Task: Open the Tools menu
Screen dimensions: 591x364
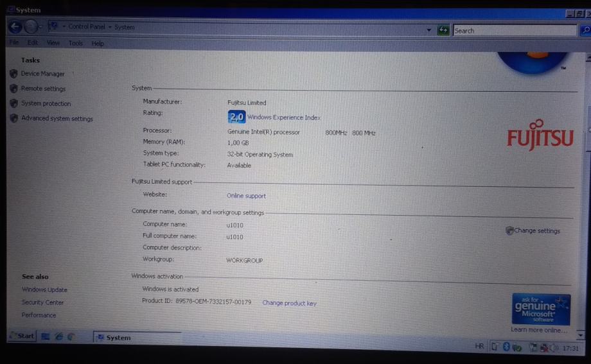Action: [x=75, y=44]
